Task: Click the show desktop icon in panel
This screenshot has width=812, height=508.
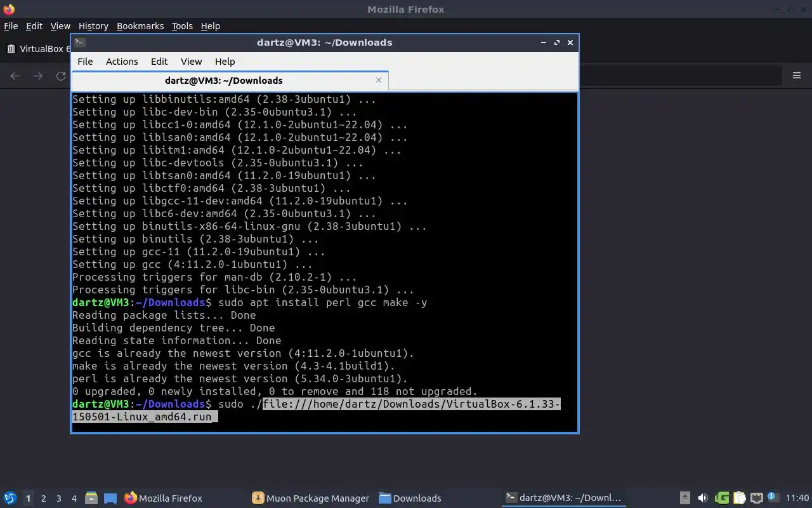Action: point(110,498)
